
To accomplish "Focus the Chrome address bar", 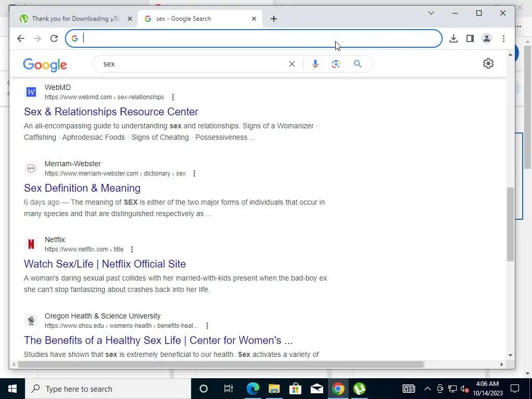I will [254, 38].
